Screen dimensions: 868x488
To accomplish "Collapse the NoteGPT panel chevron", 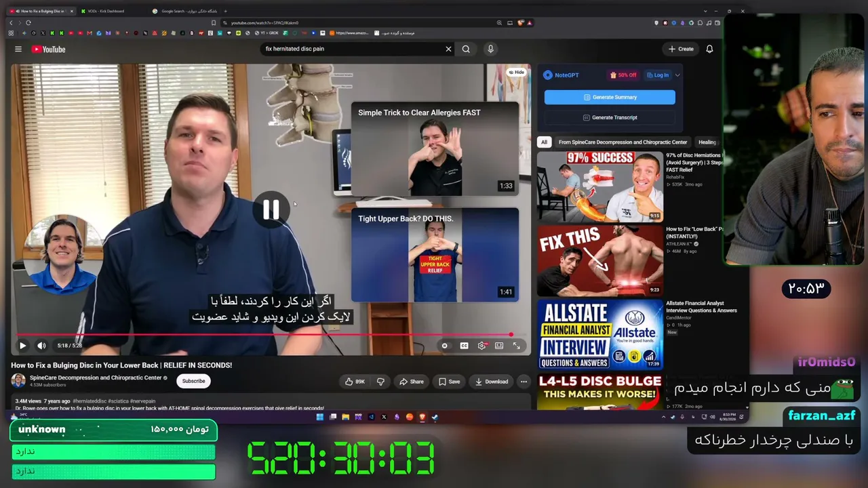I will point(677,75).
